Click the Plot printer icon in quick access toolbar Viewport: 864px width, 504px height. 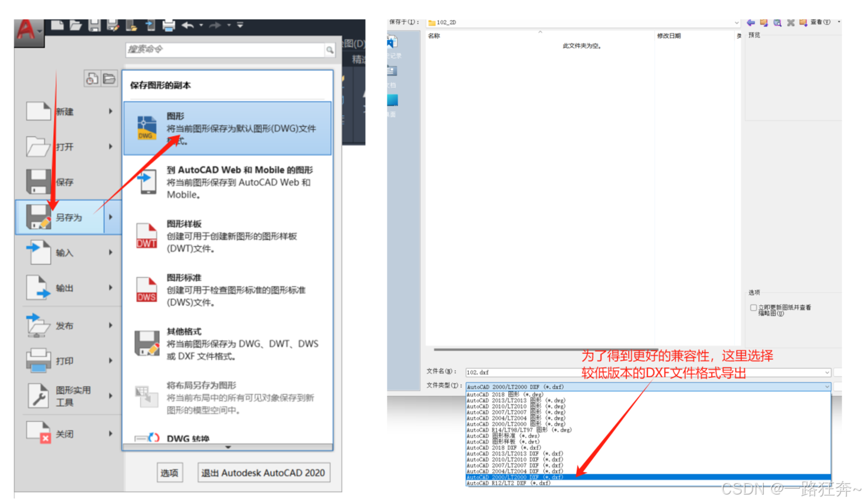pyautogui.click(x=169, y=25)
